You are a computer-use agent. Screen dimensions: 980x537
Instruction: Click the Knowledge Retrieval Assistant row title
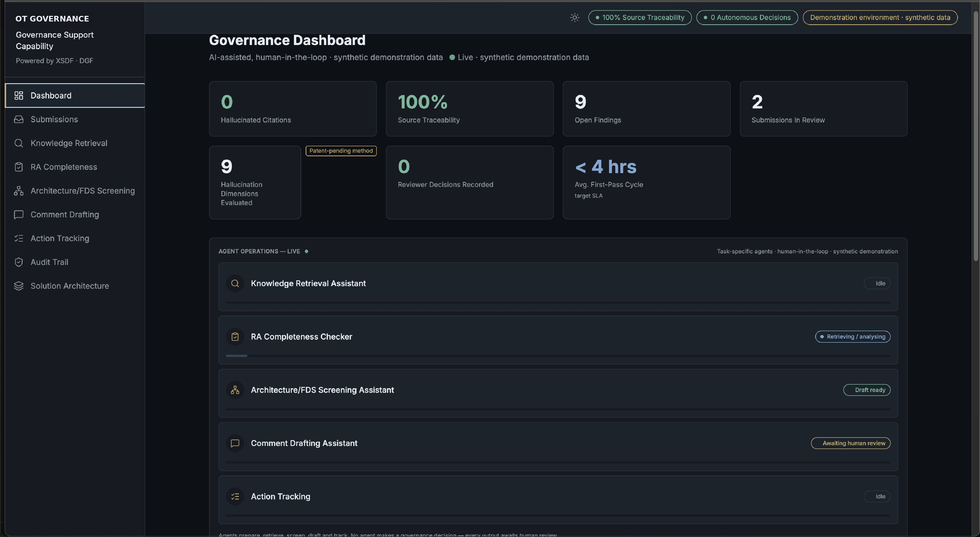(x=308, y=284)
